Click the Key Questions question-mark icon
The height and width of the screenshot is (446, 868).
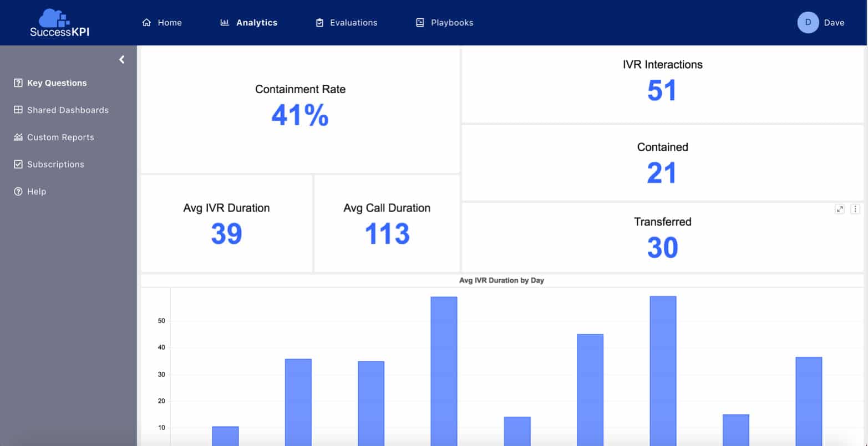click(x=18, y=83)
